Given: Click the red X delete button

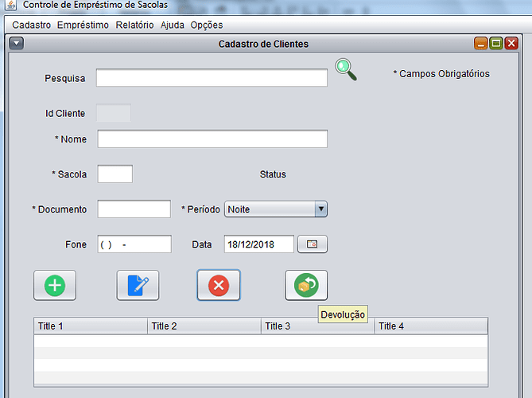Looking at the screenshot, I should [x=219, y=285].
